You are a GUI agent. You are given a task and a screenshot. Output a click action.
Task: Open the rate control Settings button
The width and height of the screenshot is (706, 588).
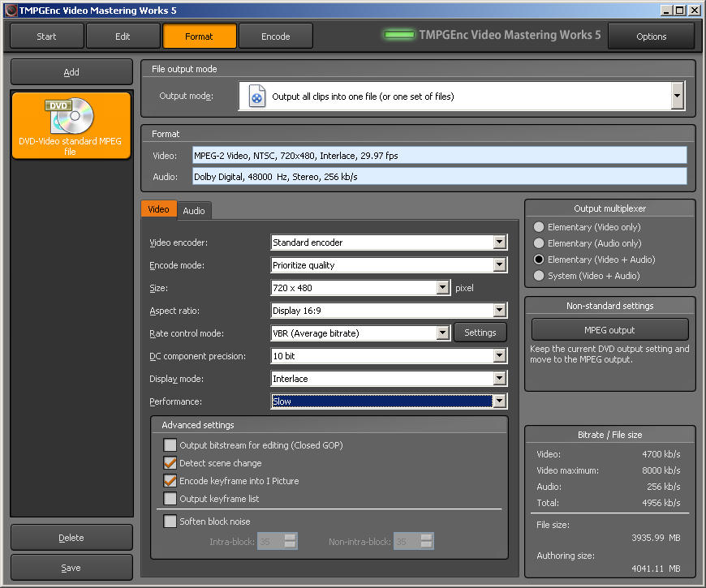click(480, 333)
